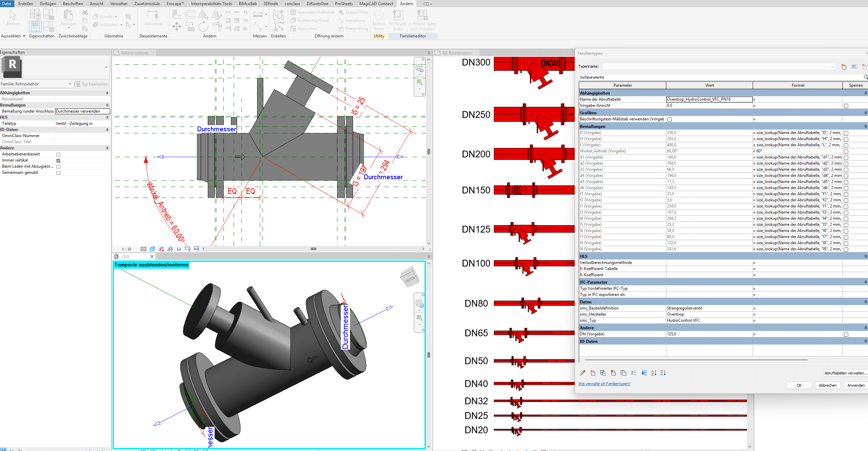Click the detail level icon in view bar
Viewport: 868px width, 451px height.
[144, 249]
